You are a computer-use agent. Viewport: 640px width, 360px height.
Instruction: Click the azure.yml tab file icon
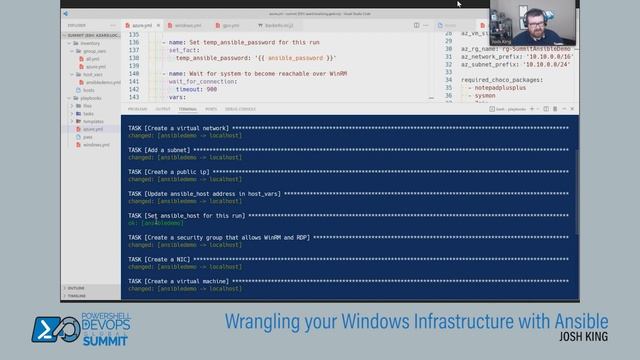[127, 25]
